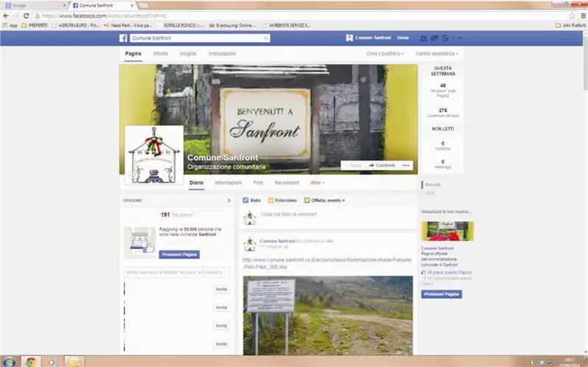
Task: Open the Informazioni tab
Action: (x=228, y=182)
